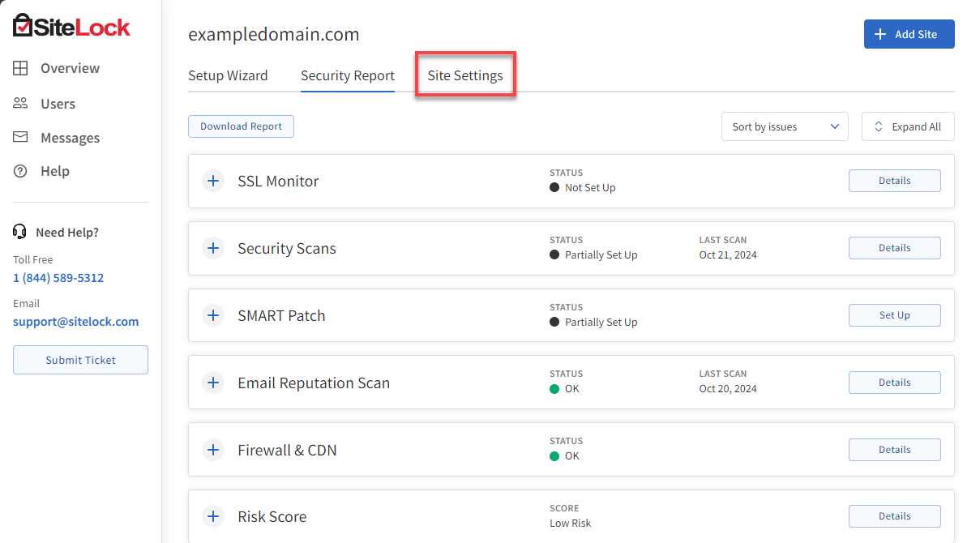The width and height of the screenshot is (980, 543).
Task: Click the toll free phone number link
Action: tap(58, 277)
